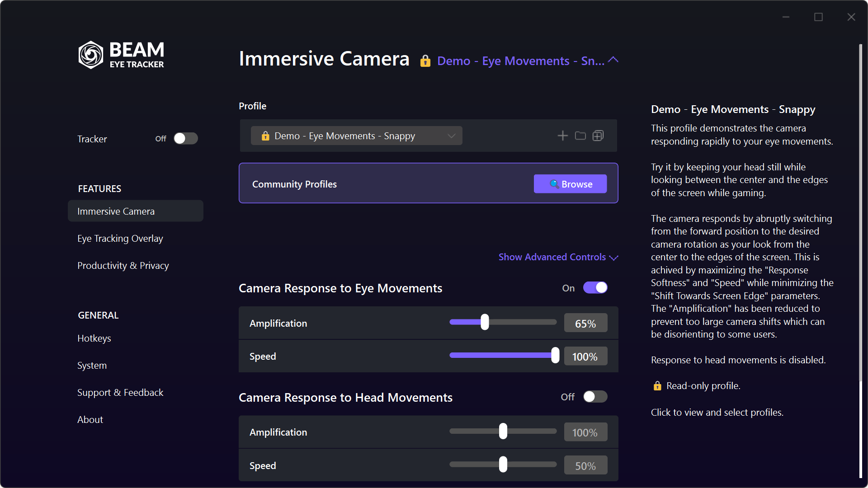The height and width of the screenshot is (488, 868).
Task: Enable Camera Response to Head Movements switch
Action: (595, 397)
